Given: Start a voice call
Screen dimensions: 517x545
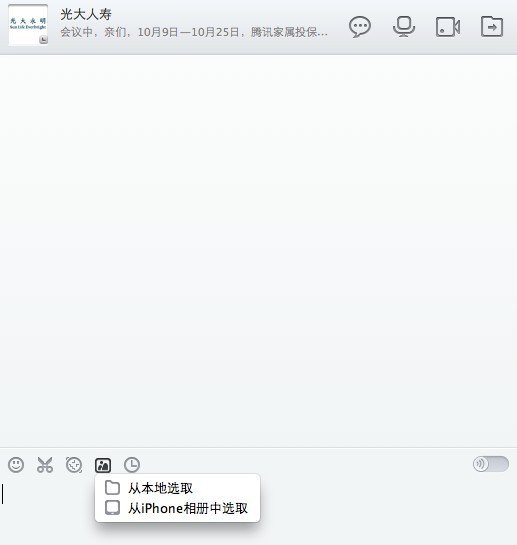Looking at the screenshot, I should (x=404, y=26).
